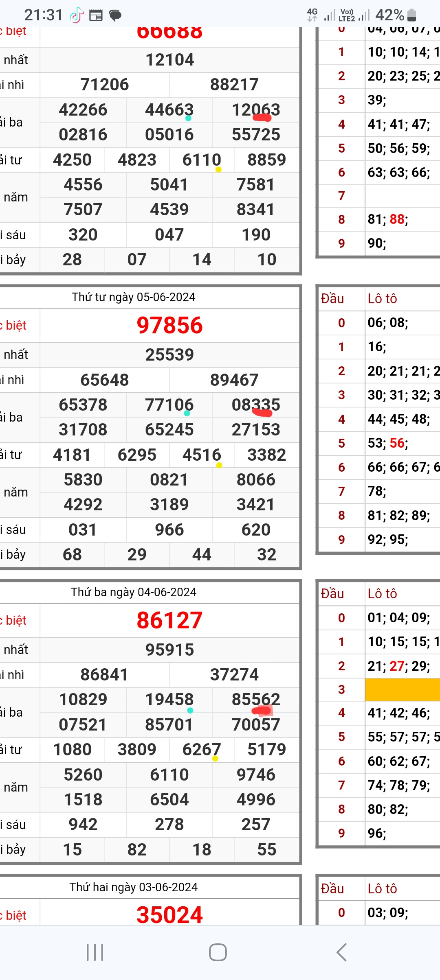Image resolution: width=440 pixels, height=980 pixels.
Task: Tap the seventh prize cell showing 28
Action: click(x=73, y=260)
